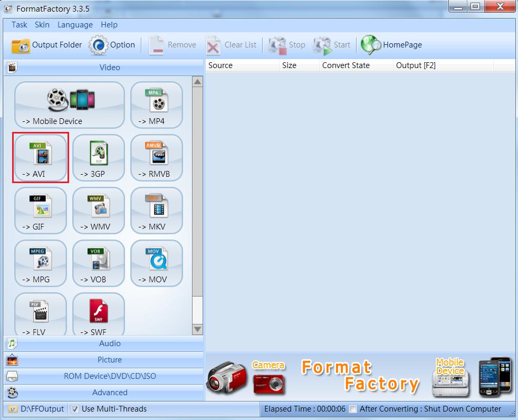Open the Task menu
The image size is (518, 420).
(x=20, y=25)
